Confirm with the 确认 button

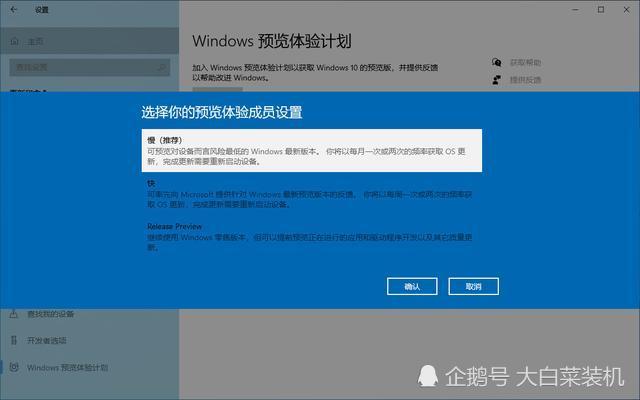(412, 287)
